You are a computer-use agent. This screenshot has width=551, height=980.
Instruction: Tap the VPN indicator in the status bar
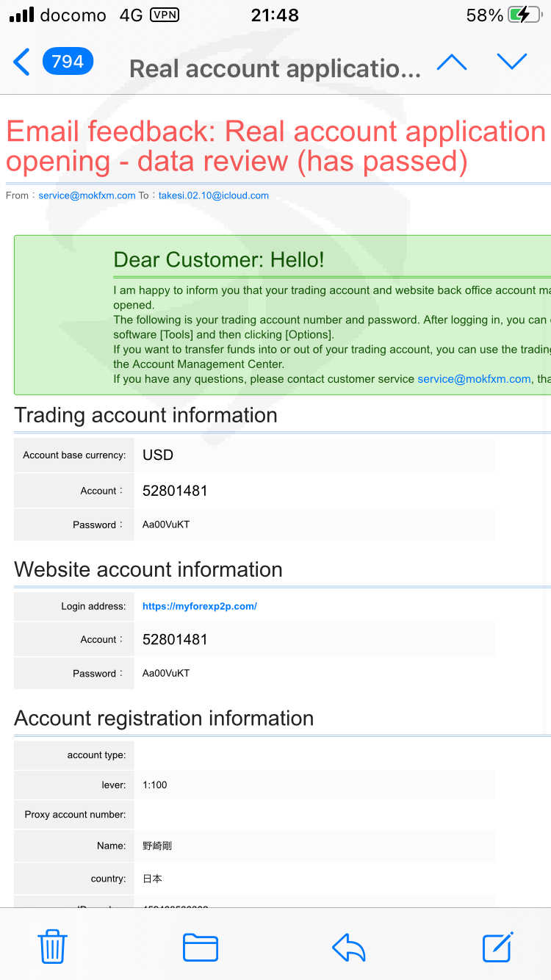coord(164,15)
